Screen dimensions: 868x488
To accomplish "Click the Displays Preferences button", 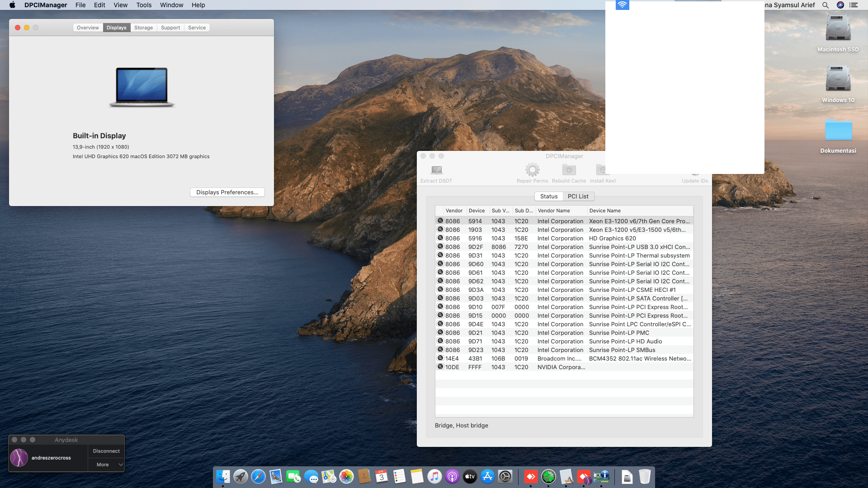I will 227,192.
